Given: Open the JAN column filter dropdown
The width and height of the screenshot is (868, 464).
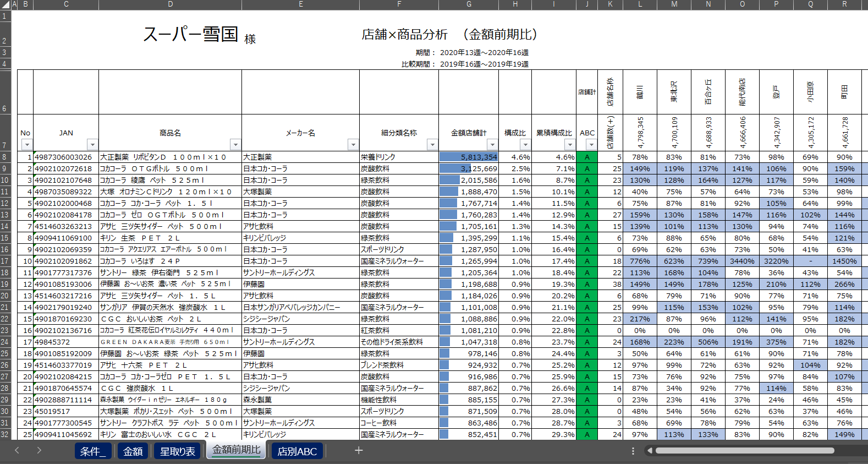Looking at the screenshot, I should click(92, 145).
